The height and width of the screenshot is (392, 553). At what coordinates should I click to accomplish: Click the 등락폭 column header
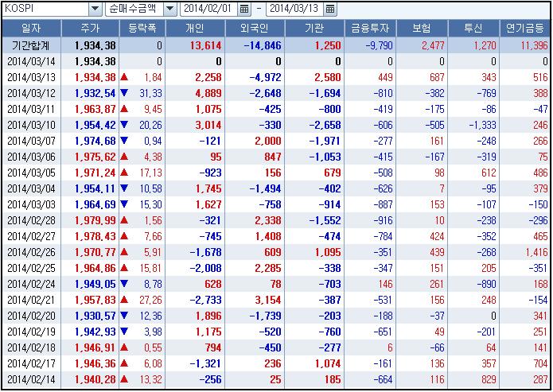[142, 28]
